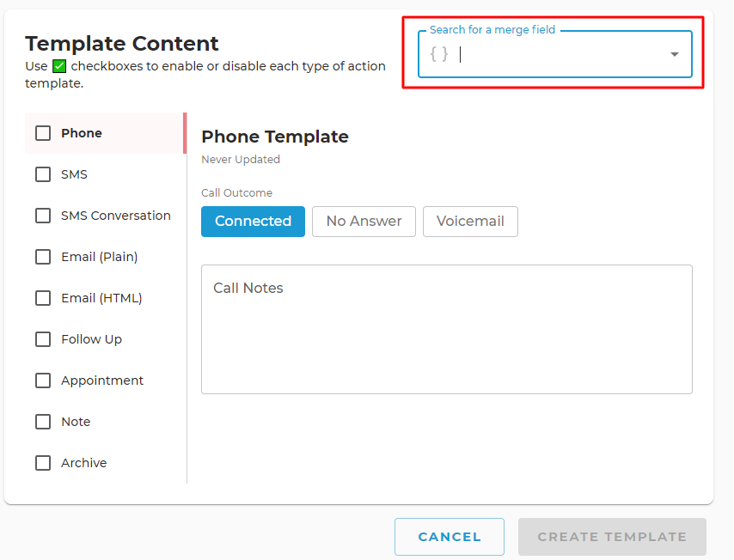Click into the Call Notes text area

447,329
